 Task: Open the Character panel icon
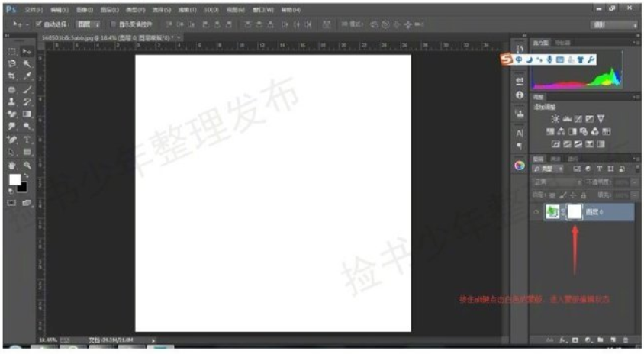tap(520, 133)
